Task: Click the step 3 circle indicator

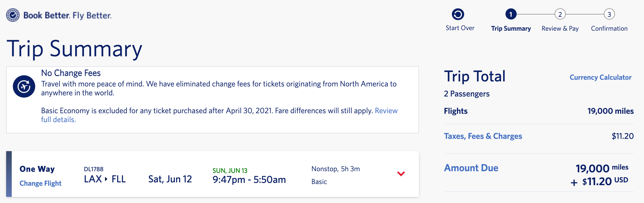Action: 609,14
